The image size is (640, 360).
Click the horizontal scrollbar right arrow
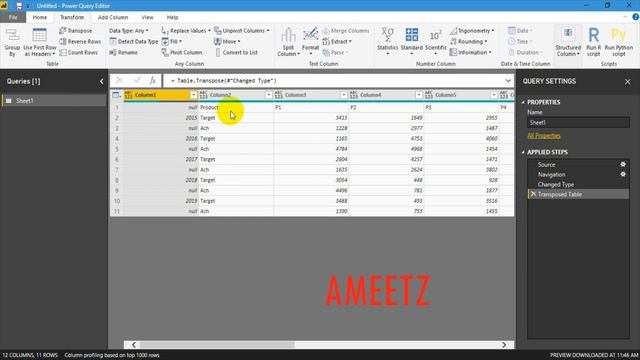(x=504, y=345)
